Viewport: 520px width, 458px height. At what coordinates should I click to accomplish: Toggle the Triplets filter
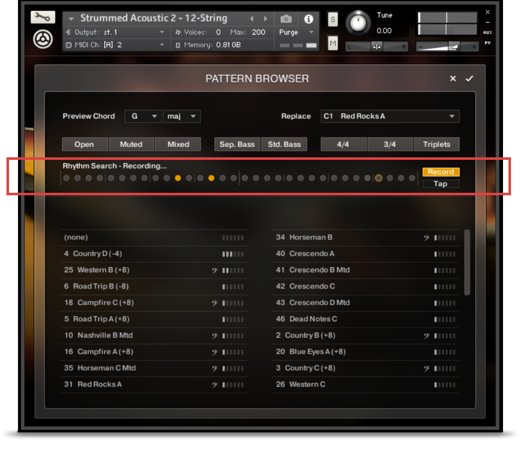(437, 144)
